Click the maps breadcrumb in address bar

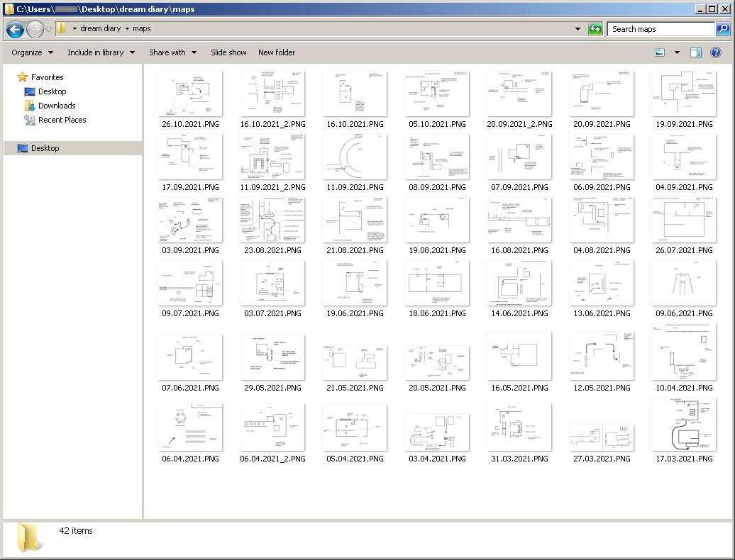[x=142, y=29]
